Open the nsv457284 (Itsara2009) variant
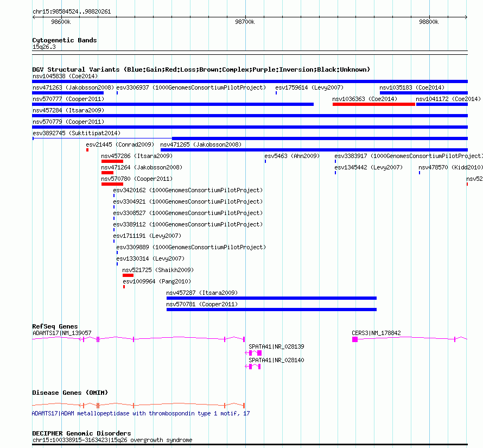Image resolution: width=483 pixels, height=448 pixels. 250,116
